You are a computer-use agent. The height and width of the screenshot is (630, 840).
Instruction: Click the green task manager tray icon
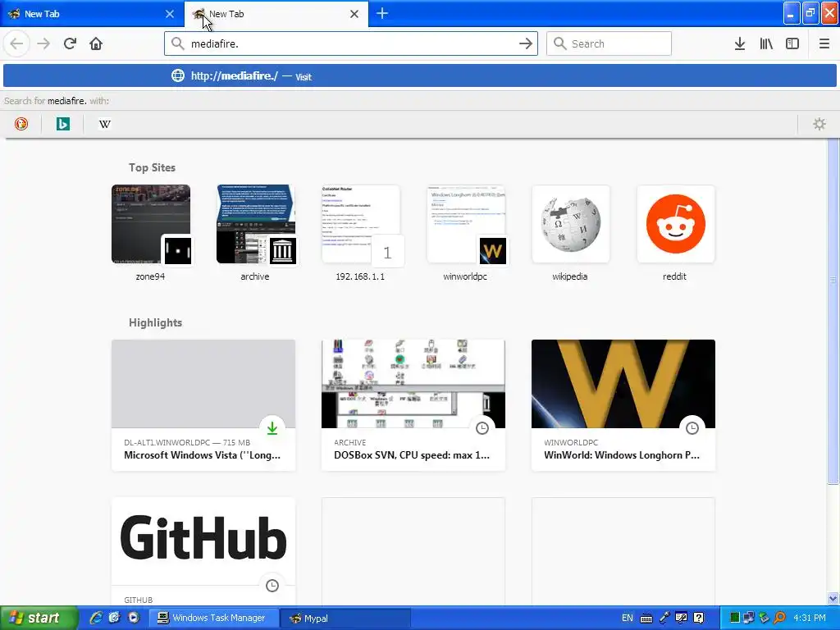click(735, 619)
